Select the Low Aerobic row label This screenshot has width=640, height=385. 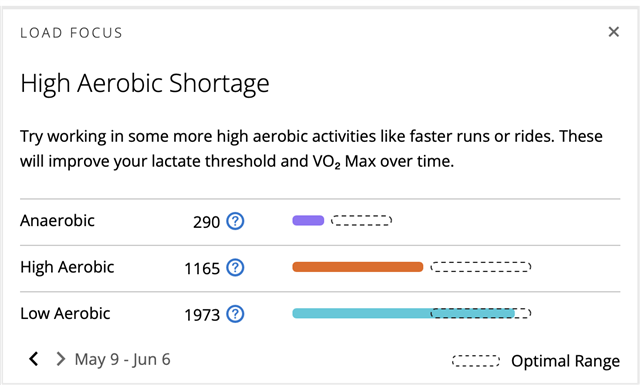pos(65,314)
